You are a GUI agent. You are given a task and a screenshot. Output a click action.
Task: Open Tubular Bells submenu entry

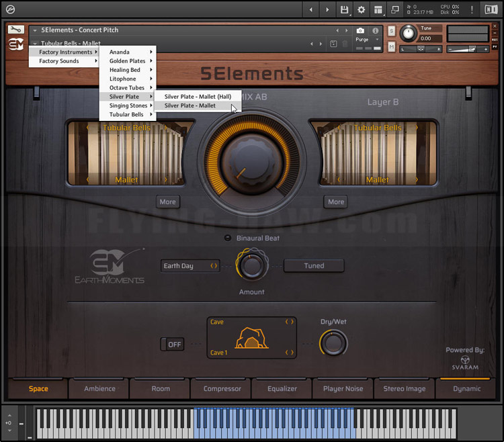(x=128, y=115)
